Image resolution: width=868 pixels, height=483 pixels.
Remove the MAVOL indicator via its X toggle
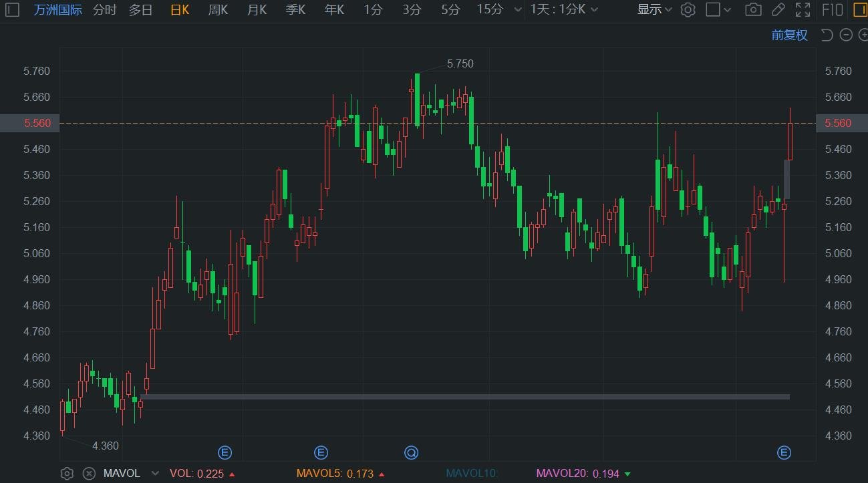(x=89, y=474)
